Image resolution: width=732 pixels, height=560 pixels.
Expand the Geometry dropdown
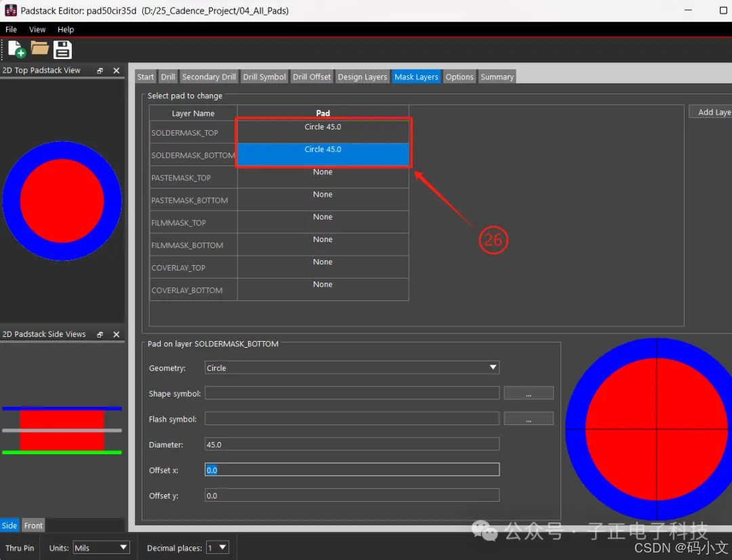(352, 367)
